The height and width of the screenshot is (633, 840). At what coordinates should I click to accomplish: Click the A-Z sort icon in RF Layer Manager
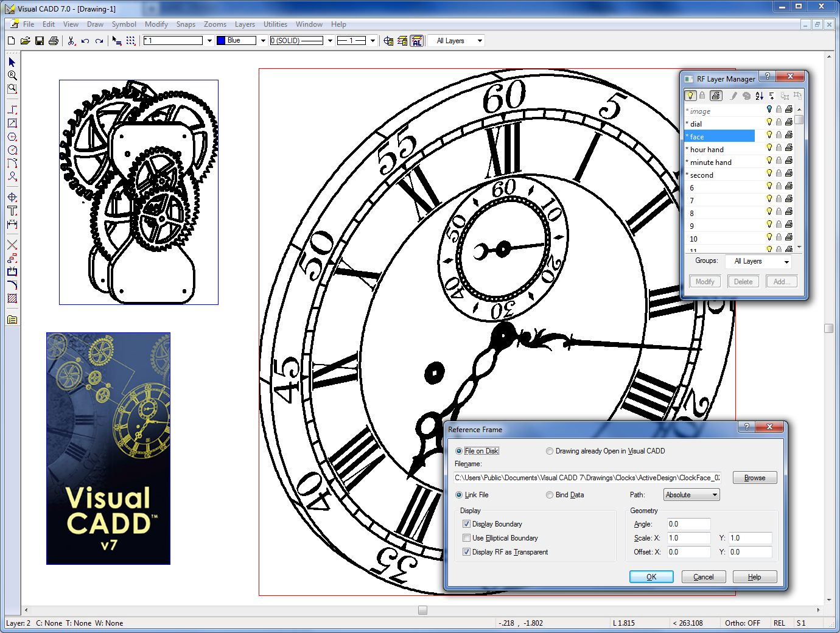pyautogui.click(x=759, y=96)
